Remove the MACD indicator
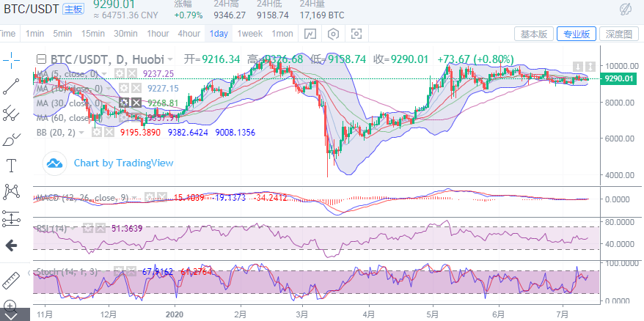Viewport: 644px width, 321px height. 162,197
